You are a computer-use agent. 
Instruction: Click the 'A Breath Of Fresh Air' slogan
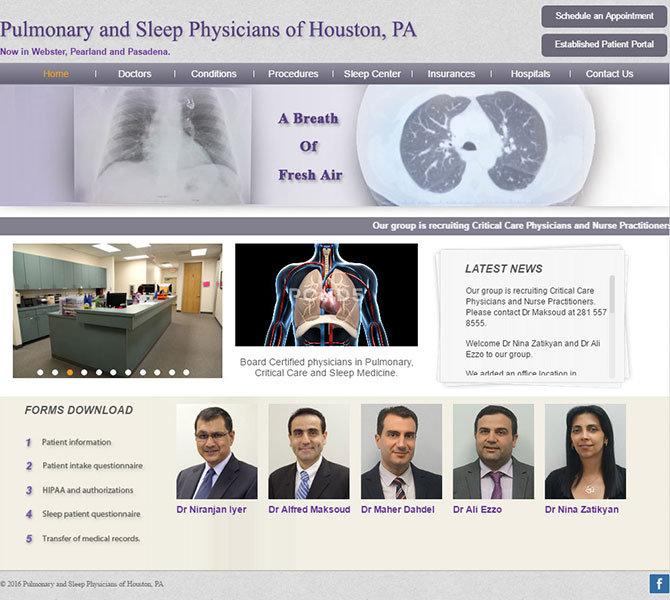[310, 146]
